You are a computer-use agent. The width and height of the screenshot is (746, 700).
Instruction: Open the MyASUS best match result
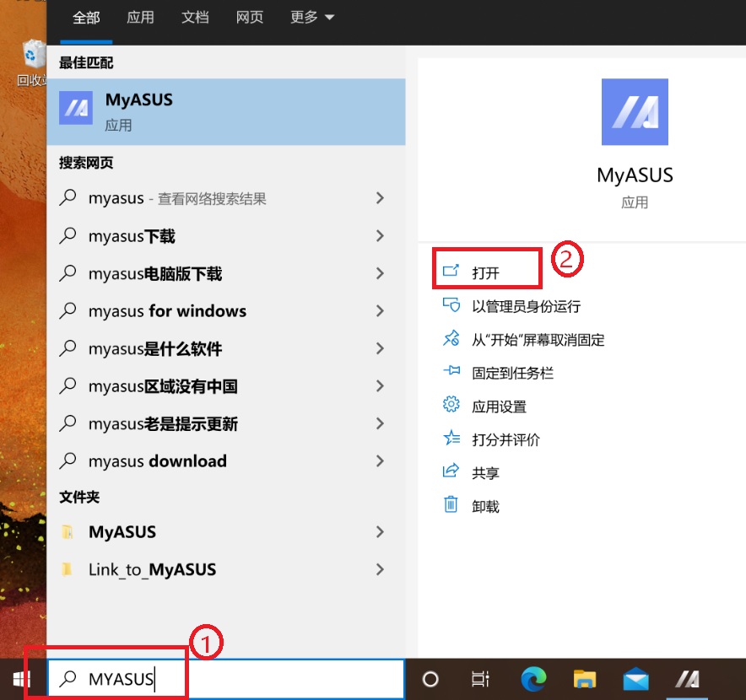pos(226,112)
